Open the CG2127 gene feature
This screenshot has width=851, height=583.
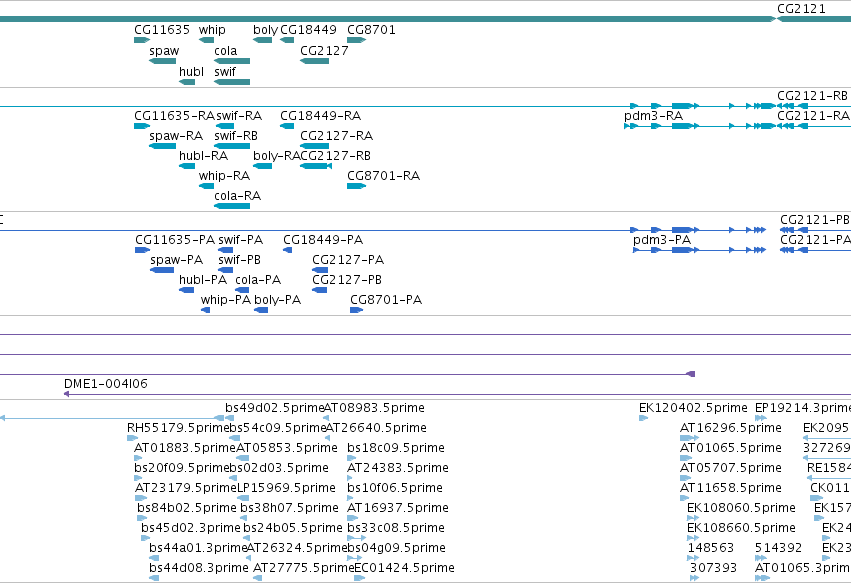click(x=314, y=61)
